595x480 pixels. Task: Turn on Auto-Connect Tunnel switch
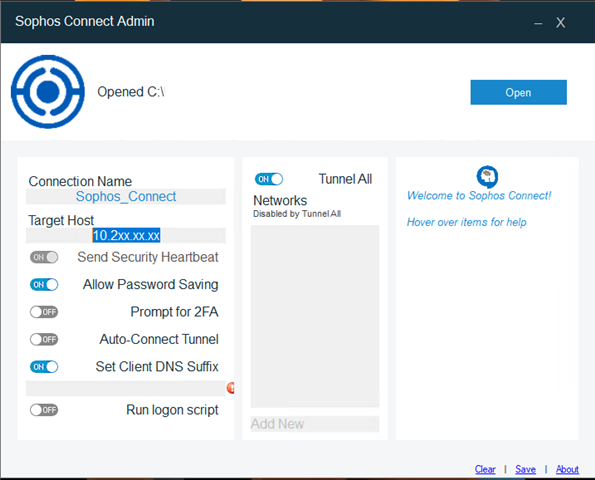pyautogui.click(x=44, y=339)
